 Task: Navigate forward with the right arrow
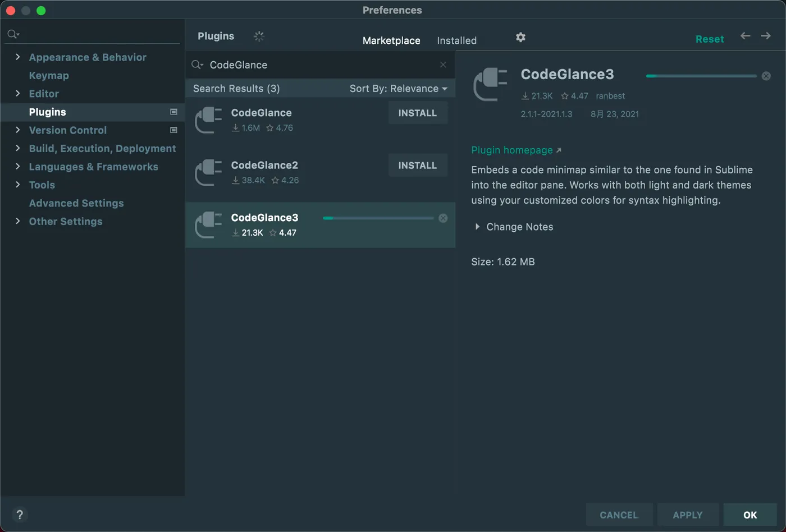[x=766, y=36]
